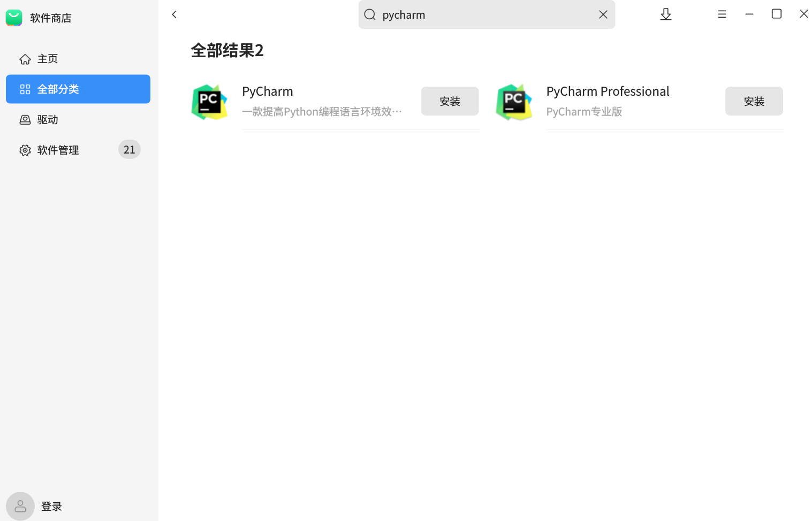
Task: Click the 21 updates badge
Action: (130, 150)
